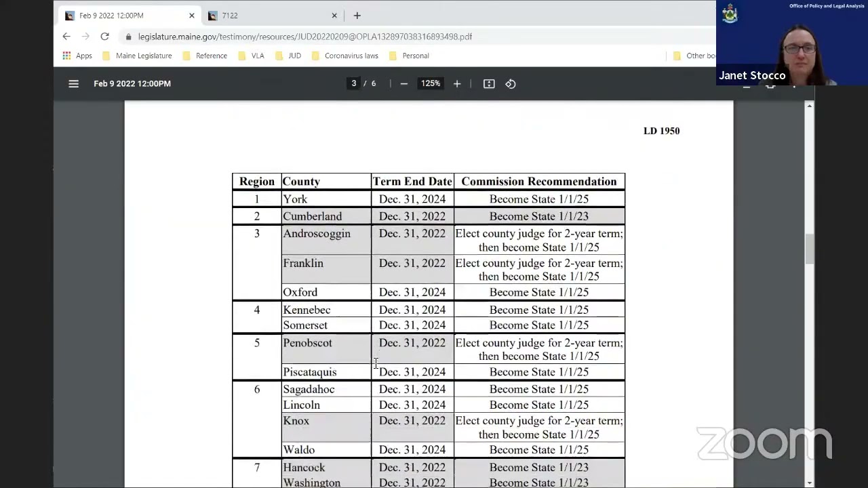This screenshot has height=488, width=868.
Task: Open the Other bookmarks folder
Action: pyautogui.click(x=694, y=56)
